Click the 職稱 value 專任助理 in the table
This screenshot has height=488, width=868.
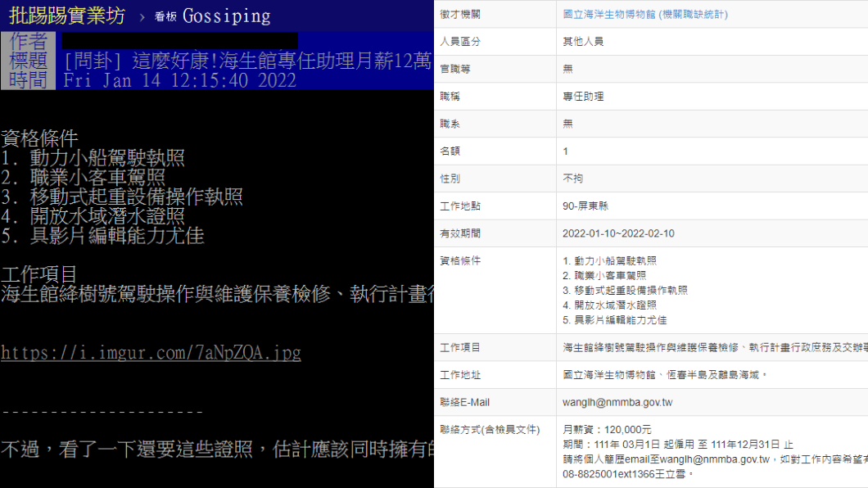click(x=583, y=97)
